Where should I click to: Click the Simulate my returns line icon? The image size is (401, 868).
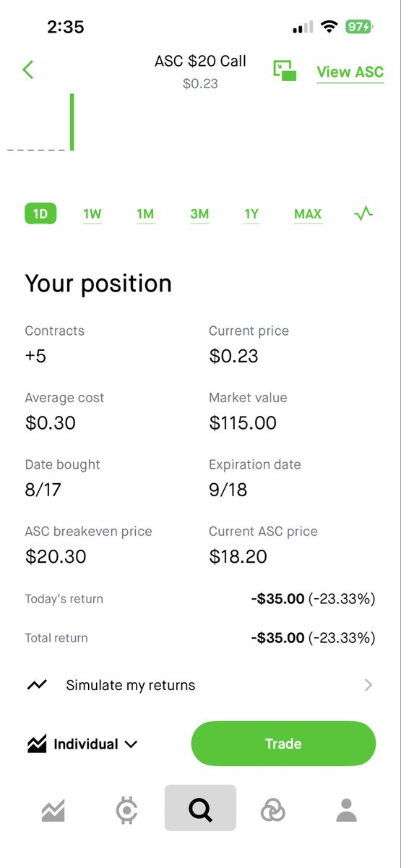[37, 685]
